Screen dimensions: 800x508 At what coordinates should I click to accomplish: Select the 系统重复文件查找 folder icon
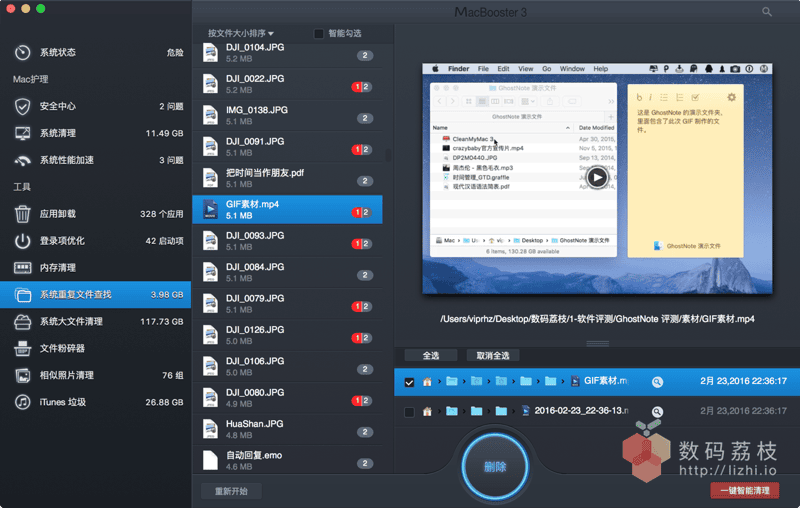click(x=22, y=295)
